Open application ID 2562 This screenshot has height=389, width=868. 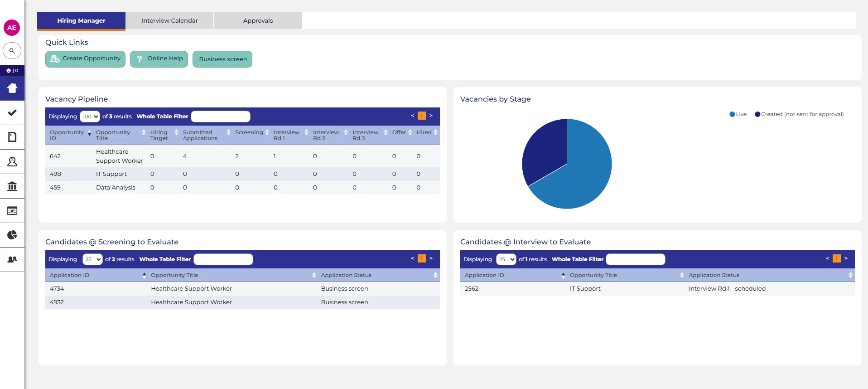point(472,289)
